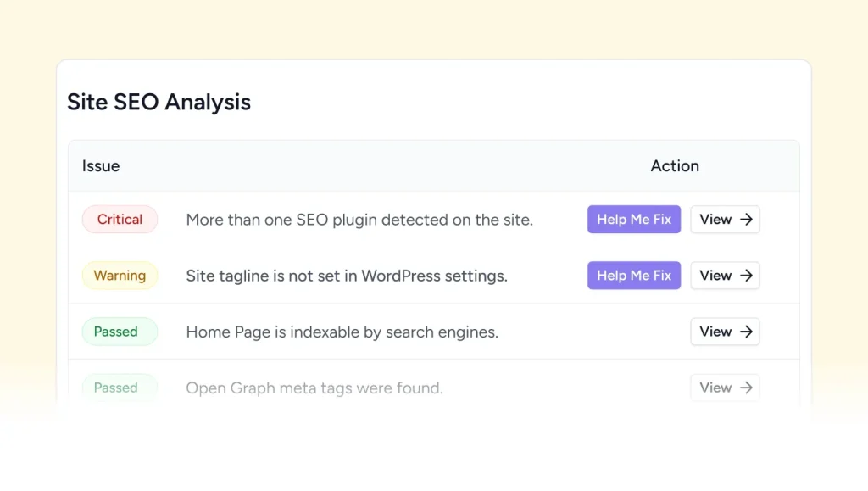Select the red Critical status badge
This screenshot has height=491, width=868.
click(x=120, y=220)
